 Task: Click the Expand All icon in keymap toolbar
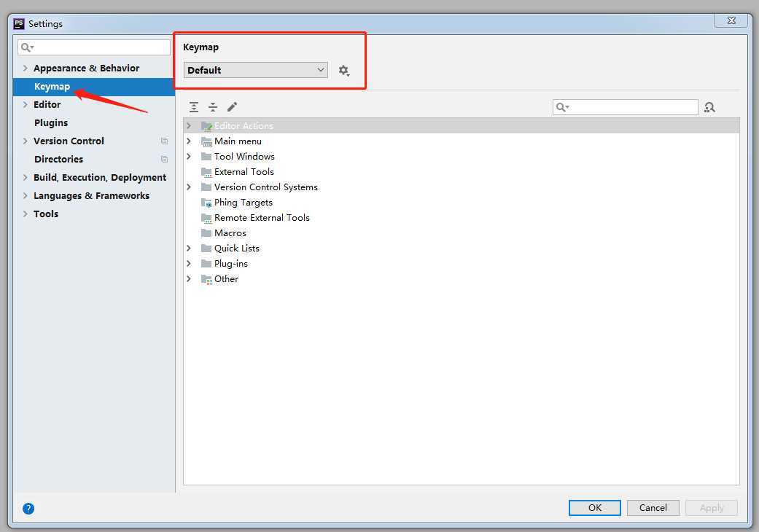tap(194, 107)
